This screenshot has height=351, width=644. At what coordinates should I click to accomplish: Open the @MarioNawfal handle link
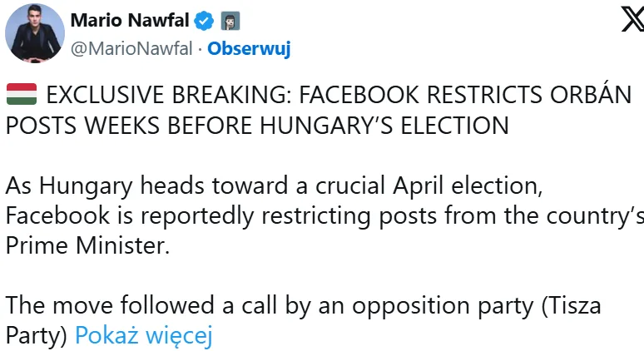[x=133, y=48]
